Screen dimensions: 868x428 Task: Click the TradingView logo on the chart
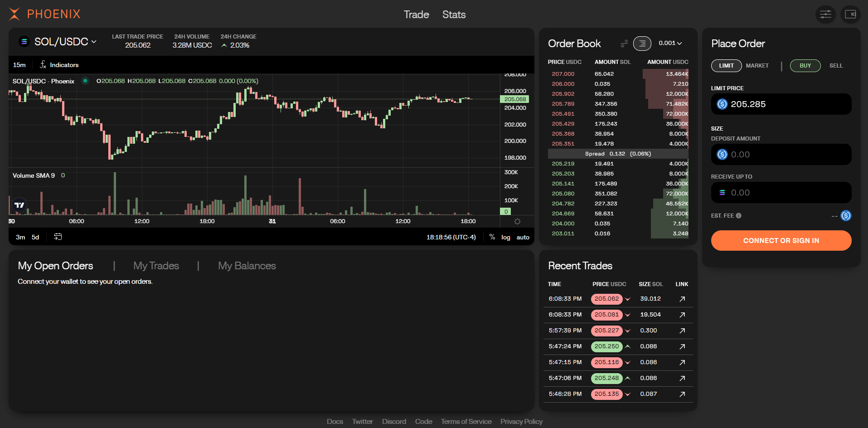click(x=19, y=205)
